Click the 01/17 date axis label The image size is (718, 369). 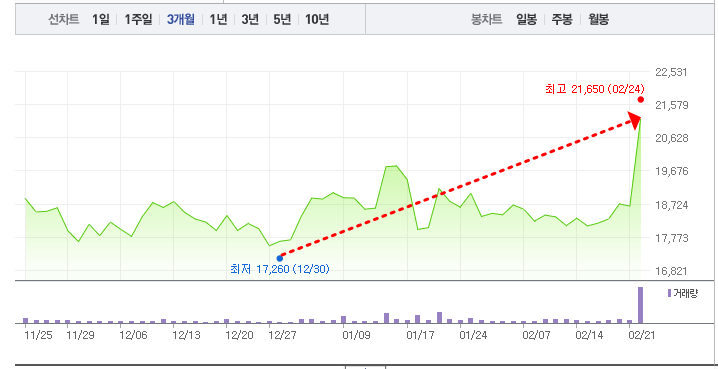(420, 335)
